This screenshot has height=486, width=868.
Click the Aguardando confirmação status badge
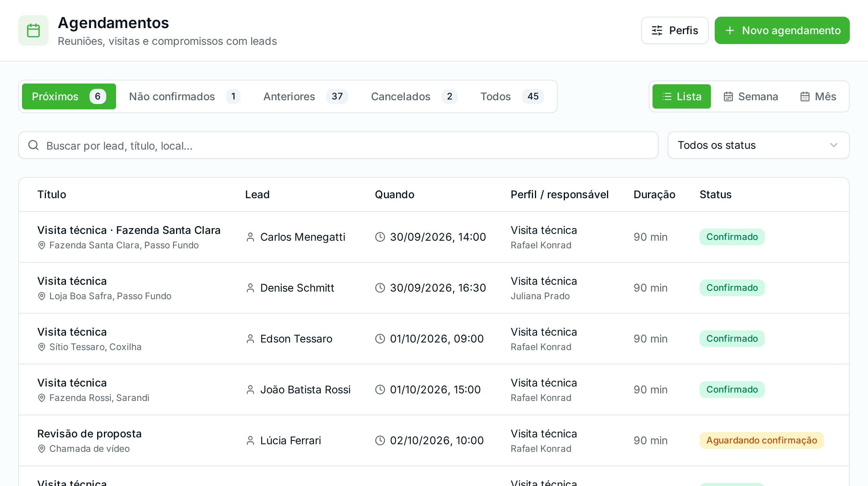tap(762, 440)
